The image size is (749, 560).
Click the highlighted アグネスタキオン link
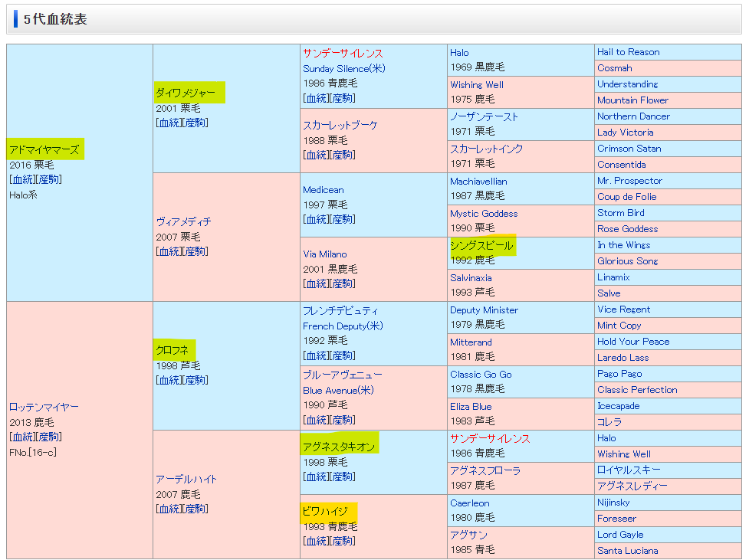tap(338, 447)
